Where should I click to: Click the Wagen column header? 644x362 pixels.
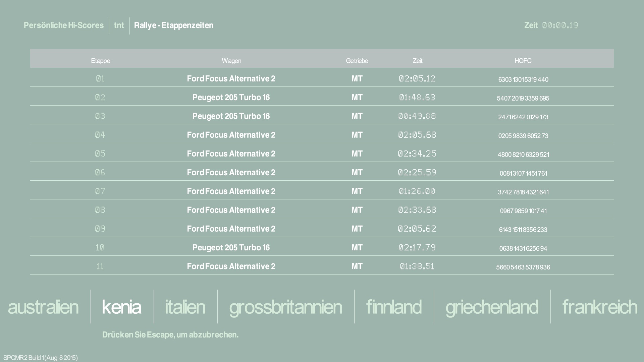click(231, 61)
